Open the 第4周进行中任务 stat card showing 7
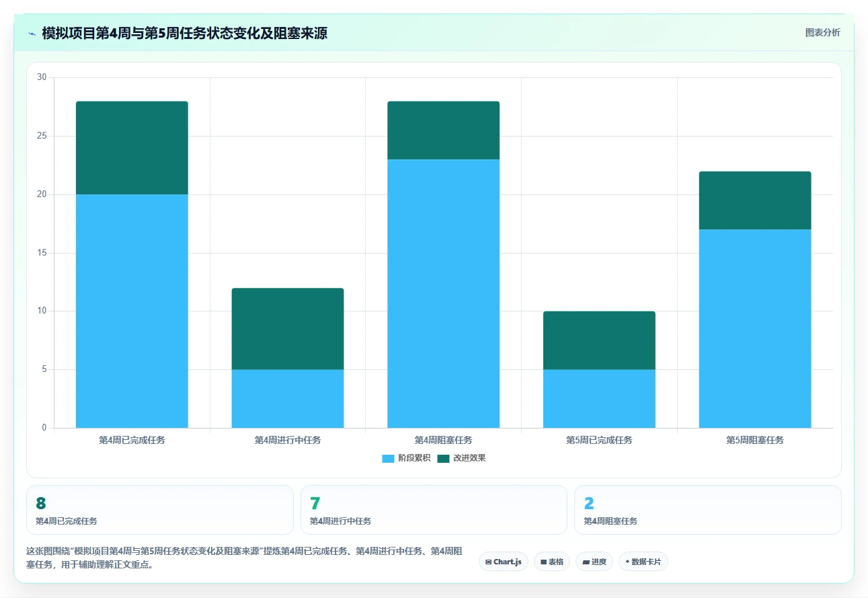This screenshot has height=598, width=868. 434,510
